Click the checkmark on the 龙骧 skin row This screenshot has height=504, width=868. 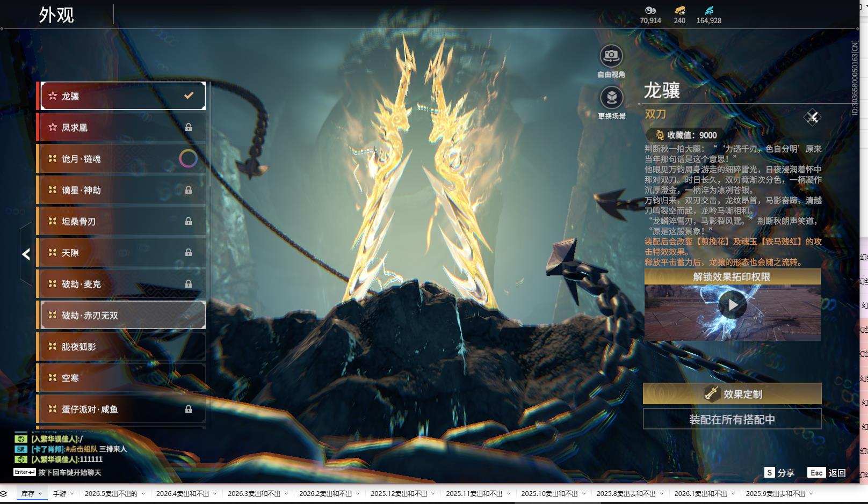point(189,96)
